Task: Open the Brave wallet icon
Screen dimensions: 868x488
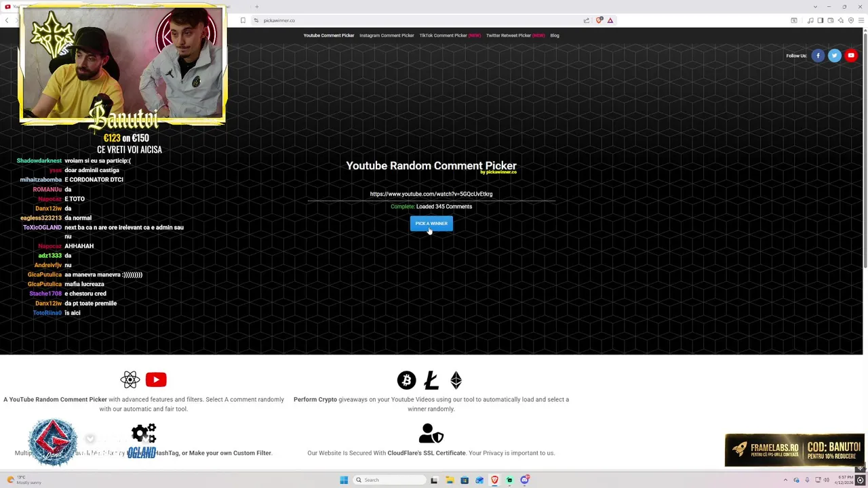Action: (x=831, y=20)
